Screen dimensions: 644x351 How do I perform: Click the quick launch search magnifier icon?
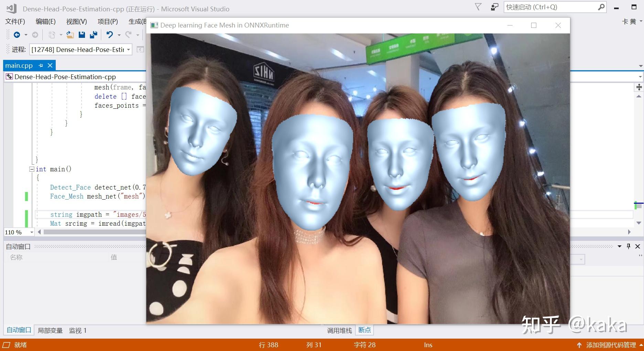601,7
